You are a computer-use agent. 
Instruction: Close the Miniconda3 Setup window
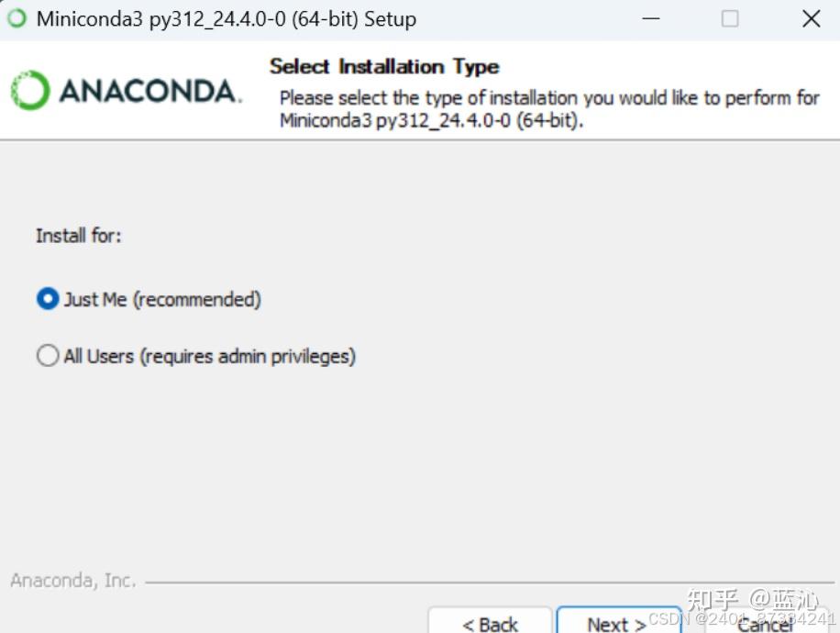tap(811, 18)
